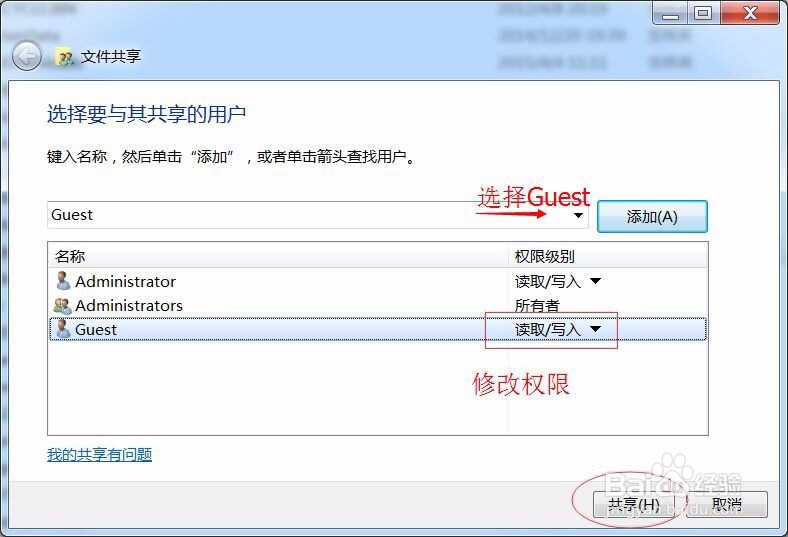Click the 所有者 permission text for Administrators
The width and height of the screenshot is (788, 537).
537,305
